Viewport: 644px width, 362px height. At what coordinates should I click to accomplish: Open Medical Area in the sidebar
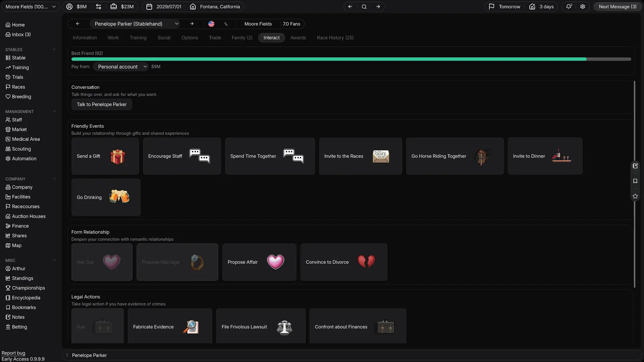point(23,139)
